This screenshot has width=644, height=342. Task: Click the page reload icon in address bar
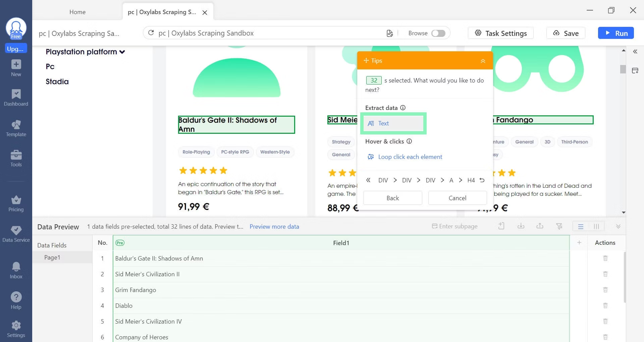151,33
